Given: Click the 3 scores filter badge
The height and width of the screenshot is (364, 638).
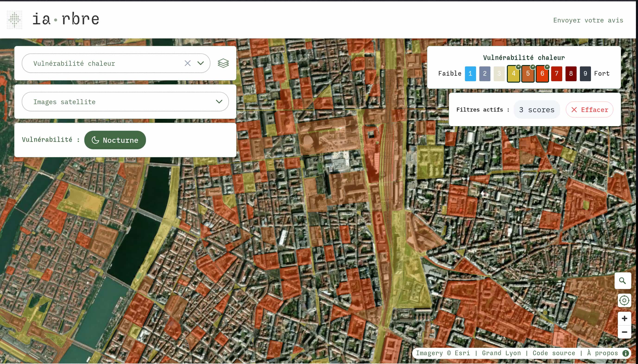Looking at the screenshot, I should 537,109.
